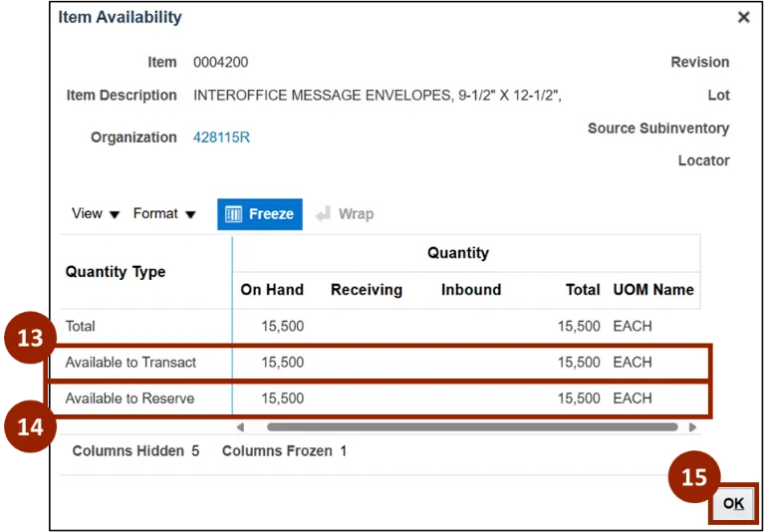Click the Quantity Type column header
Image resolution: width=764 pixels, height=532 pixels.
(x=116, y=272)
